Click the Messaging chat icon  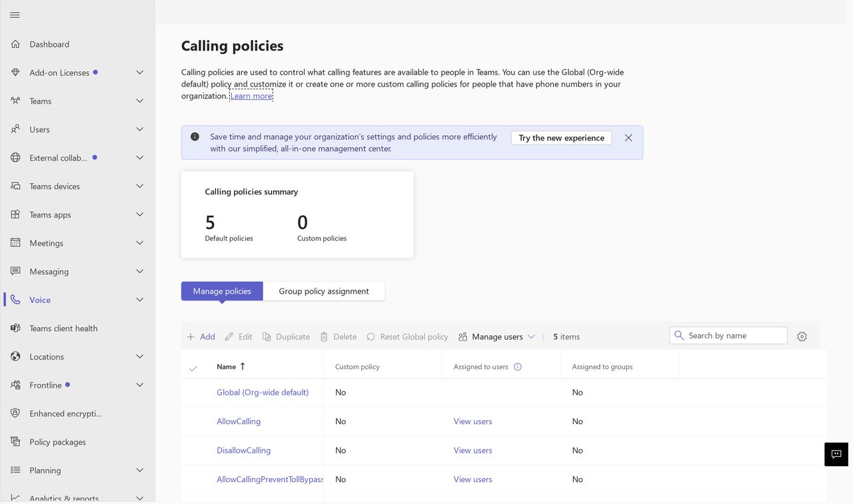pyautogui.click(x=15, y=272)
